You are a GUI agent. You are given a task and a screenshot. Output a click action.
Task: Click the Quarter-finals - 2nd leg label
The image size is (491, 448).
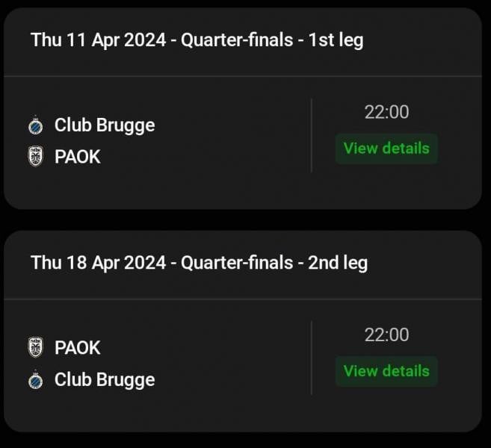(274, 263)
